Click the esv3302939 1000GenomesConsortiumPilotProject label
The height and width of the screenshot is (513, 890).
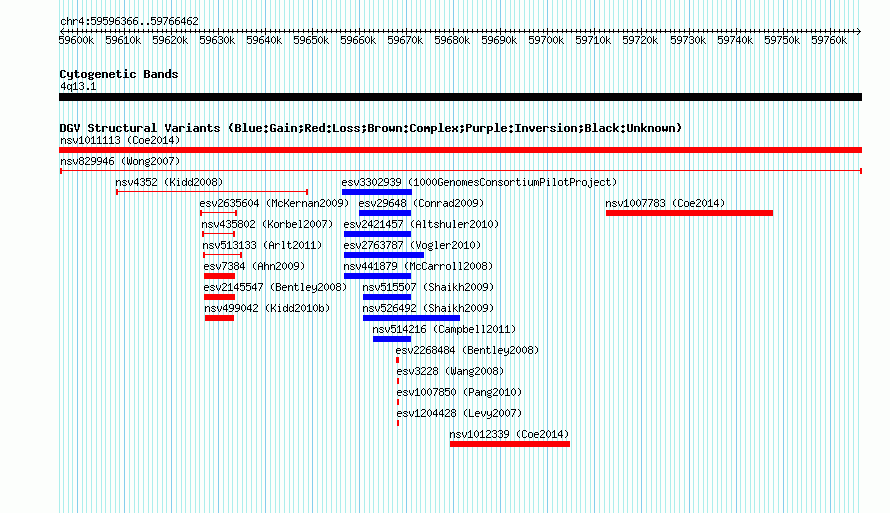(x=479, y=182)
